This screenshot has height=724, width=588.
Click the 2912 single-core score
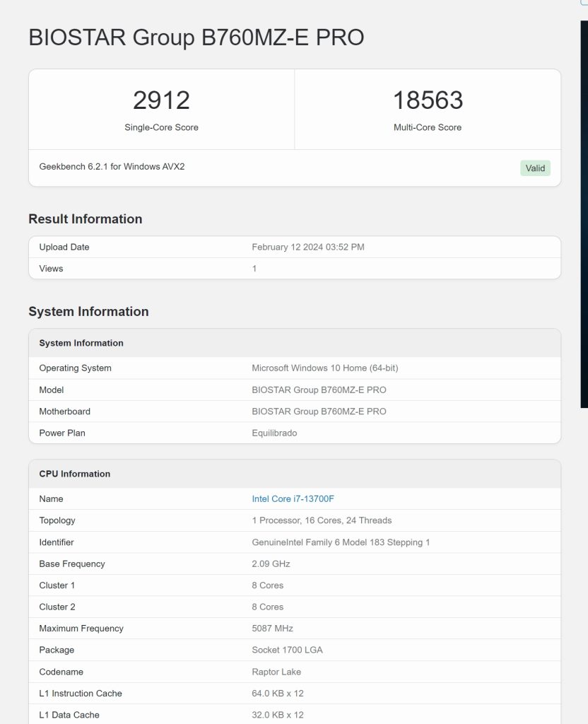coord(161,100)
